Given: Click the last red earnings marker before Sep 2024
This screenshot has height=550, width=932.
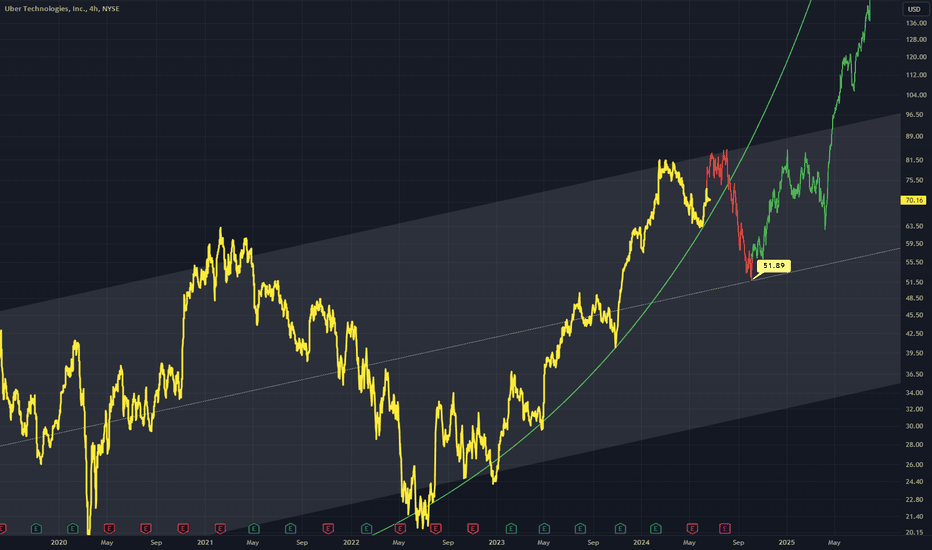Looking at the screenshot, I should click(x=725, y=528).
